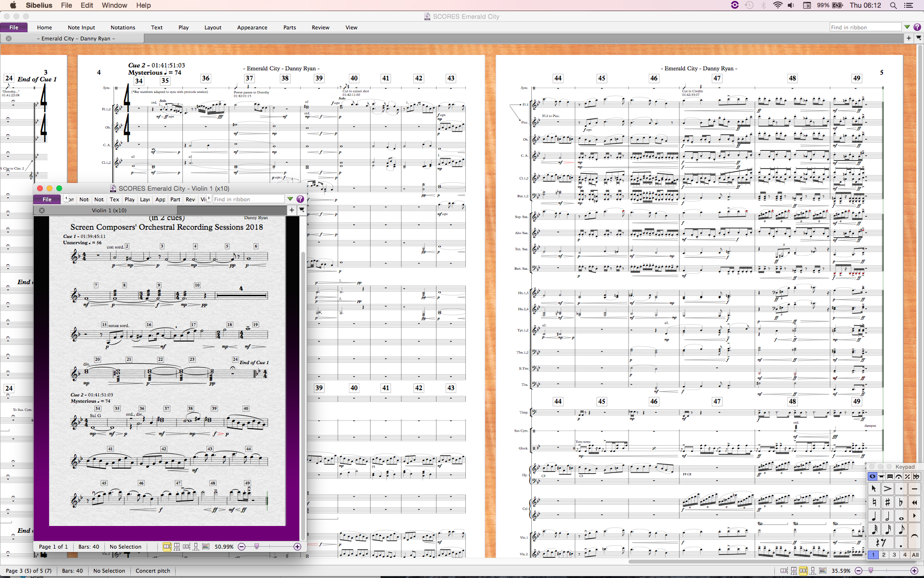
Task: Choose the half note on Keypad
Action: (887, 515)
